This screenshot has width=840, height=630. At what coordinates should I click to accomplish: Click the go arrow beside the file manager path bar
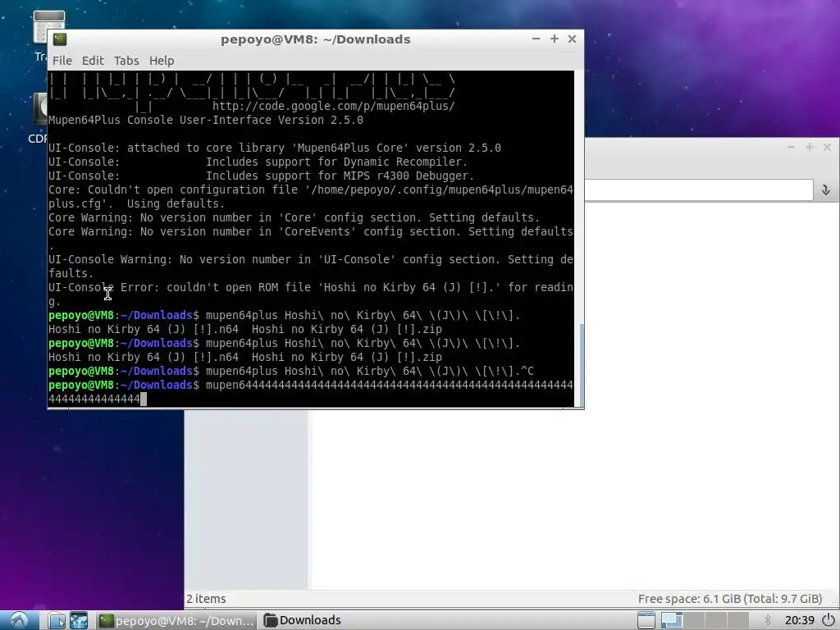[825, 189]
